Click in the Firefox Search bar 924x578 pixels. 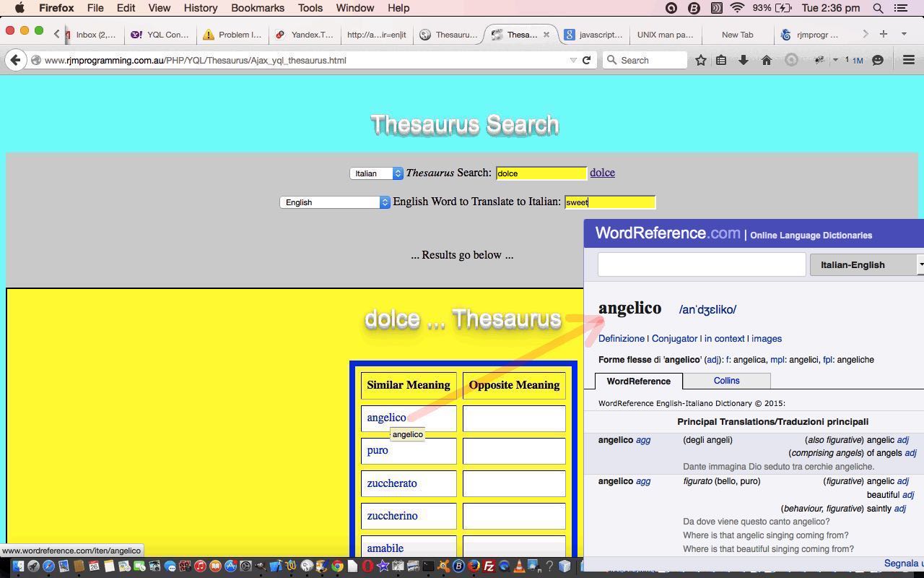(x=645, y=60)
